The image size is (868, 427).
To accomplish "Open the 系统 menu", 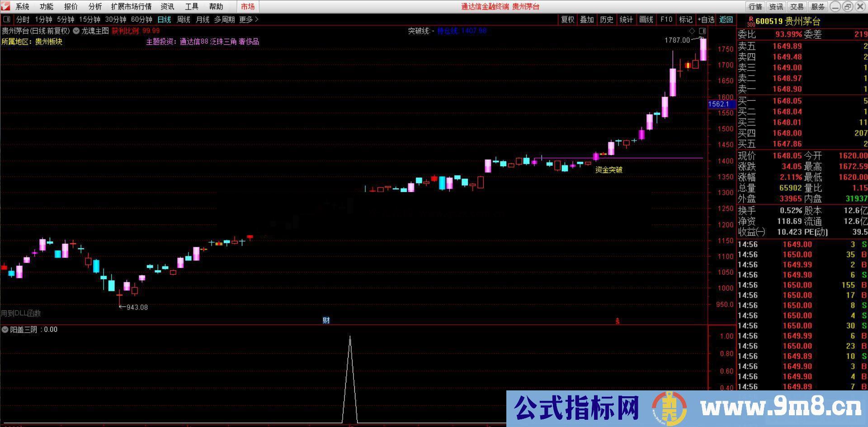I will point(22,6).
